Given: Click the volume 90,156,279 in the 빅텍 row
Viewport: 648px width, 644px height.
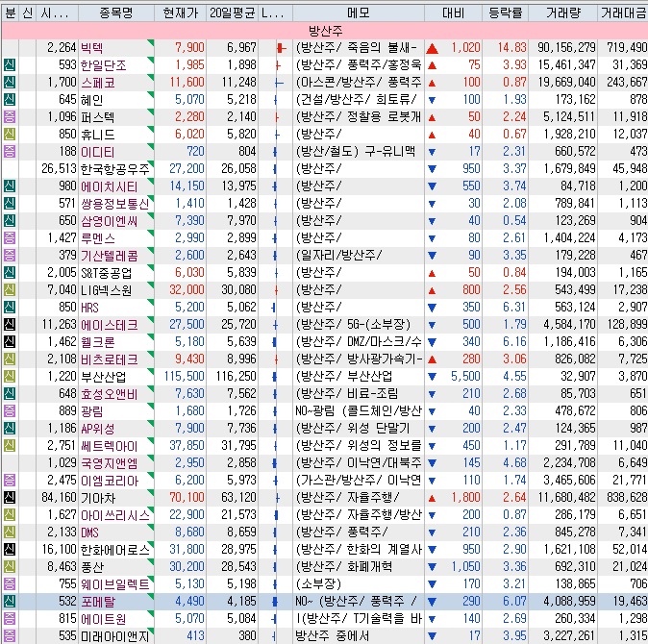Looking at the screenshot, I should pos(566,47).
